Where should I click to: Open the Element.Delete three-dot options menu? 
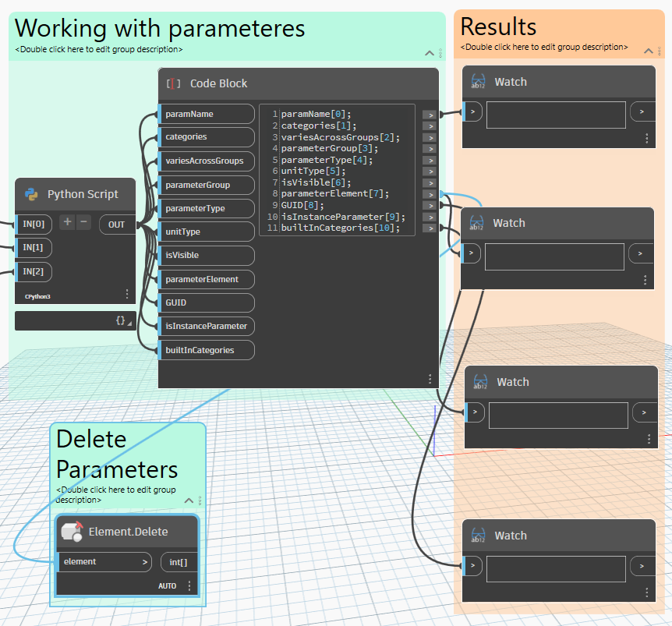click(x=189, y=585)
